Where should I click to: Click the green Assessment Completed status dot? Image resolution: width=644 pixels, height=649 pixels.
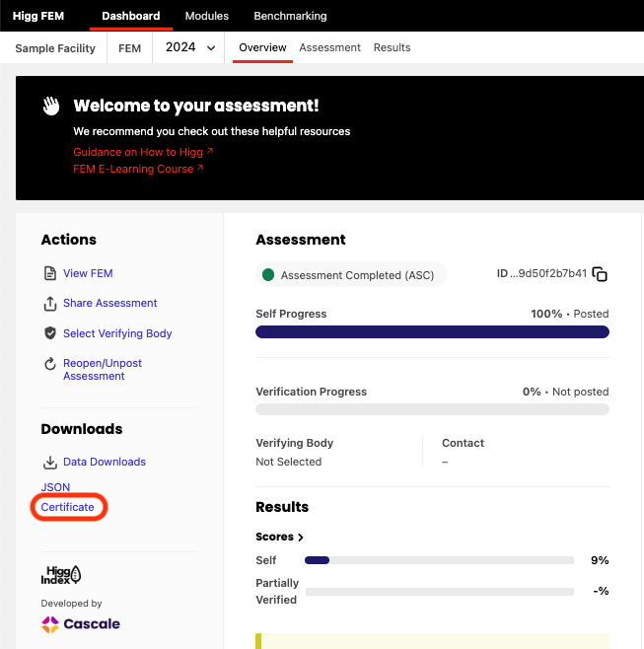268,274
